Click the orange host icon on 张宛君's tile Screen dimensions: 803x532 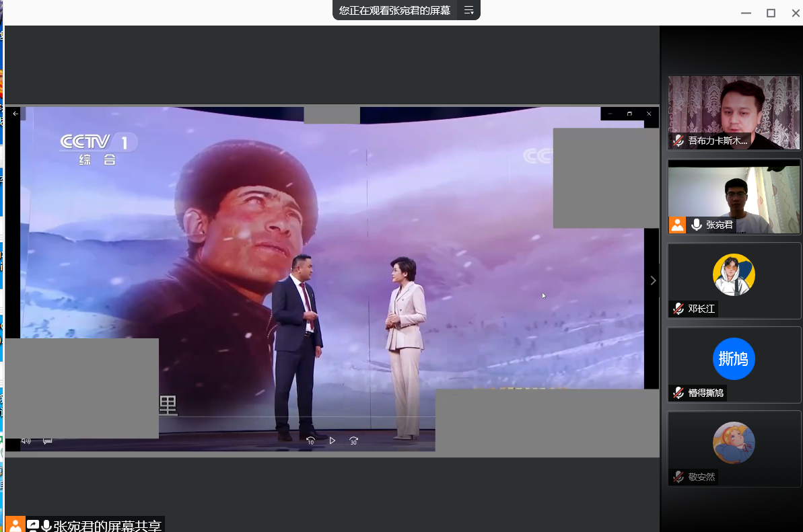click(x=678, y=225)
